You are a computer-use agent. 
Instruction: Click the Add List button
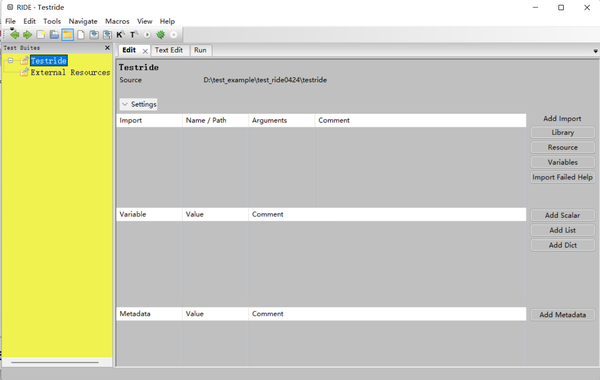click(562, 230)
